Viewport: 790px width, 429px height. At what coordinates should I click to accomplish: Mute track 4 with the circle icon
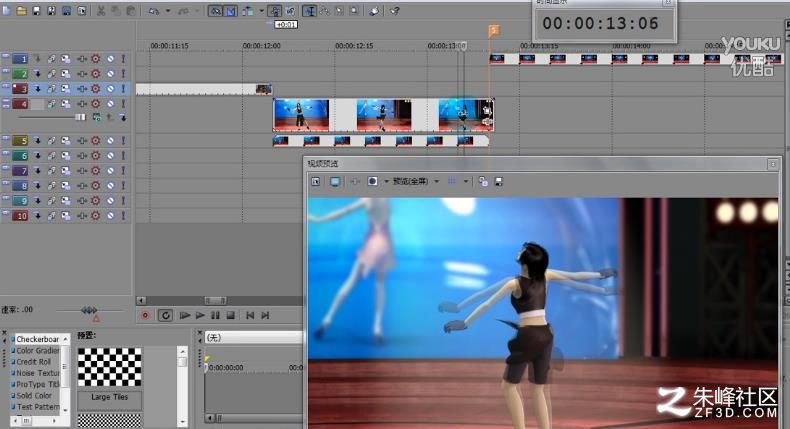[110, 104]
